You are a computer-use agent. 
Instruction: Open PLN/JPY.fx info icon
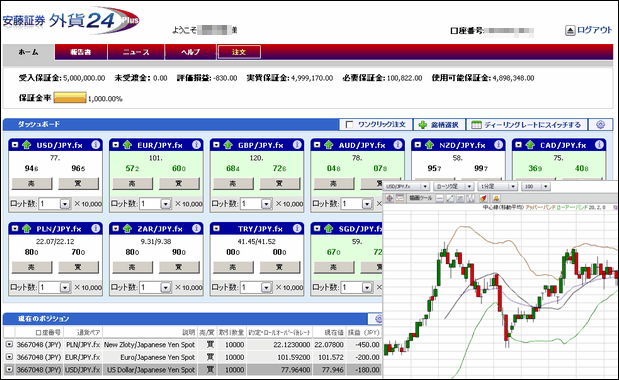tap(96, 228)
